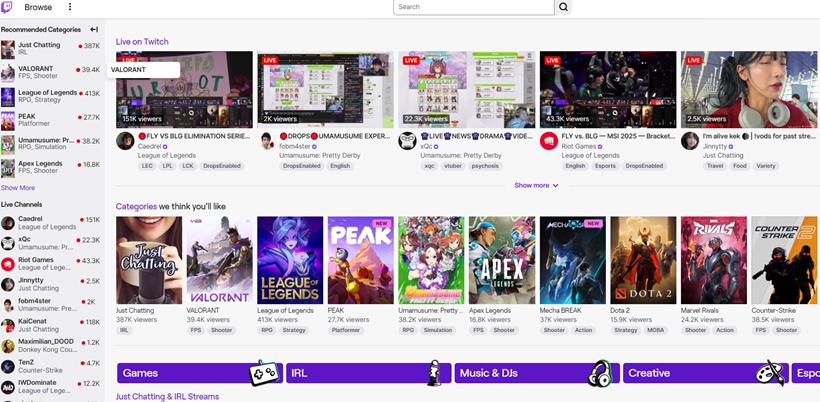Expand streams with Show more chevron
Screen dimensions: 820x402
pos(537,185)
